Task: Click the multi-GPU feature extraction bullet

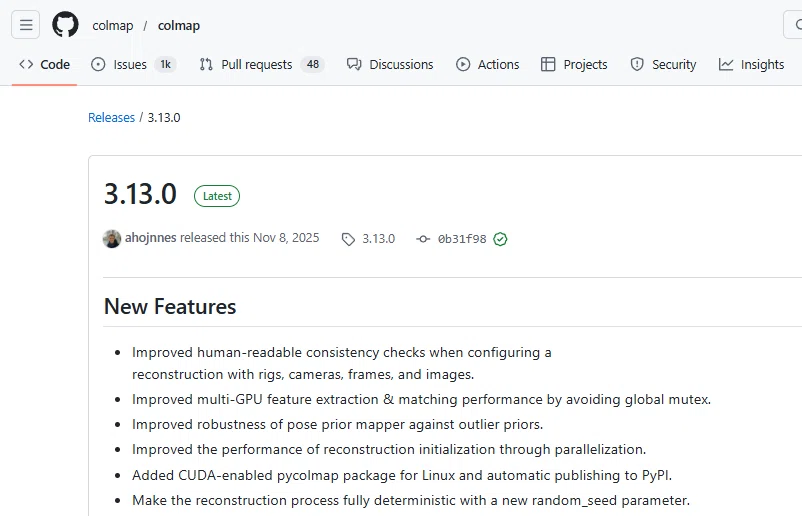Action: click(421, 399)
